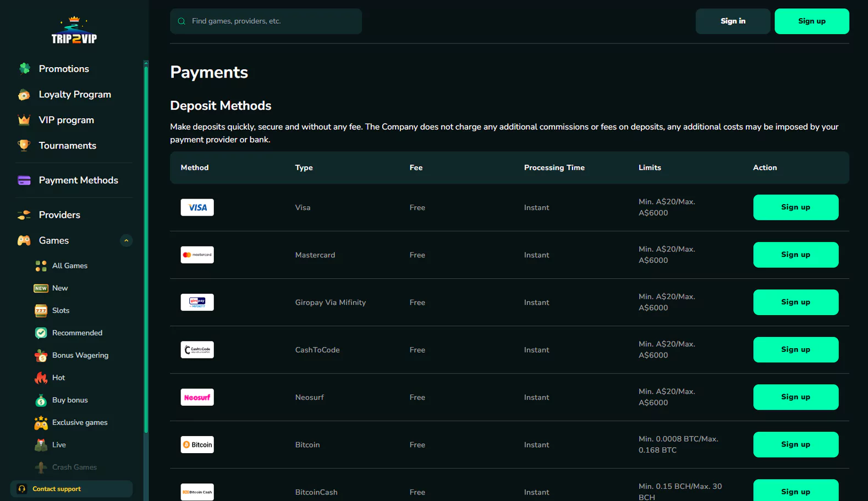Open Promotions via the clover icon

24,69
